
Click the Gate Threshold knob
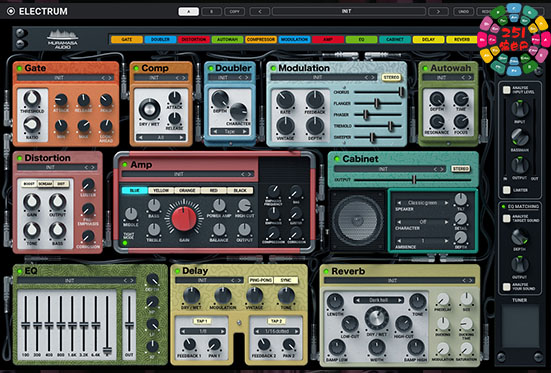pos(32,99)
